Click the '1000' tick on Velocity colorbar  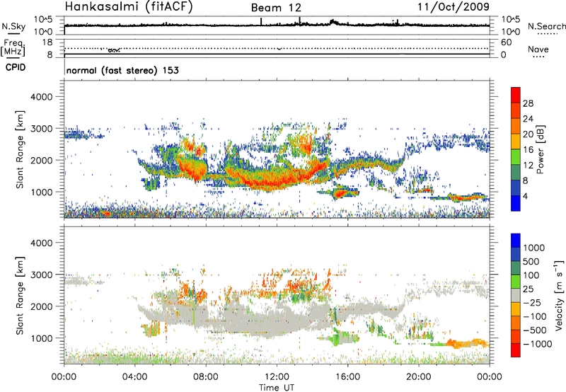533,248
